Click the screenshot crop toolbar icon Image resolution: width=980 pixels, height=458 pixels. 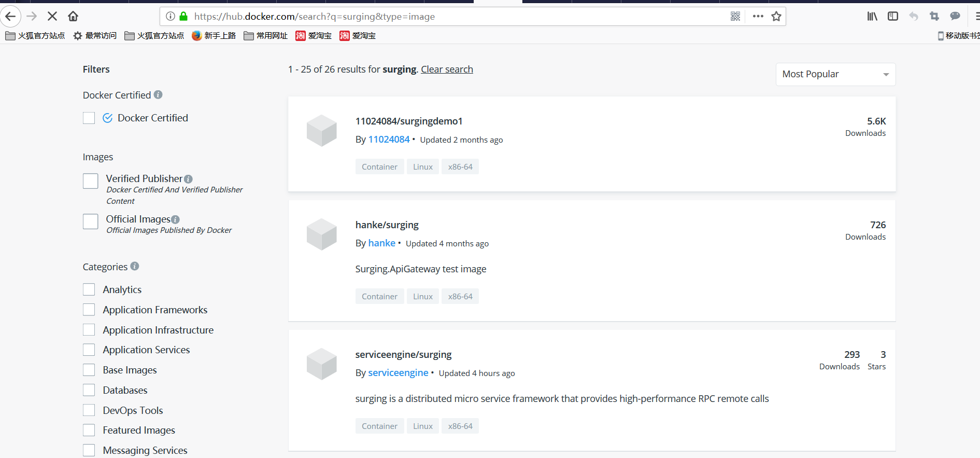click(x=934, y=17)
